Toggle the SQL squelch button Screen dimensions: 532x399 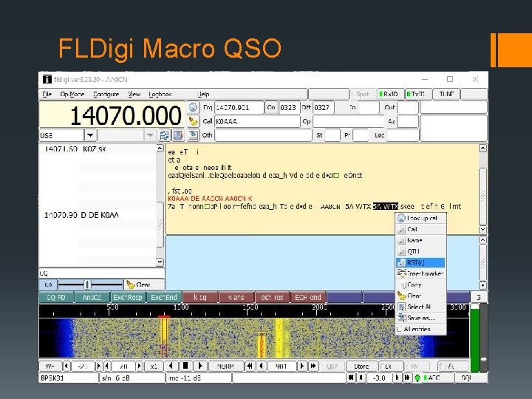[x=471, y=378]
